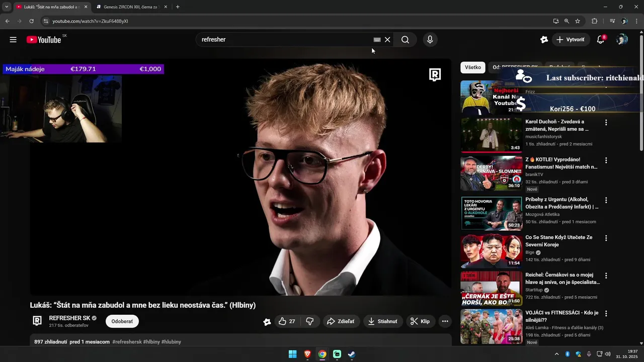View site information icon in address bar
This screenshot has width=644, height=362.
(x=45, y=21)
